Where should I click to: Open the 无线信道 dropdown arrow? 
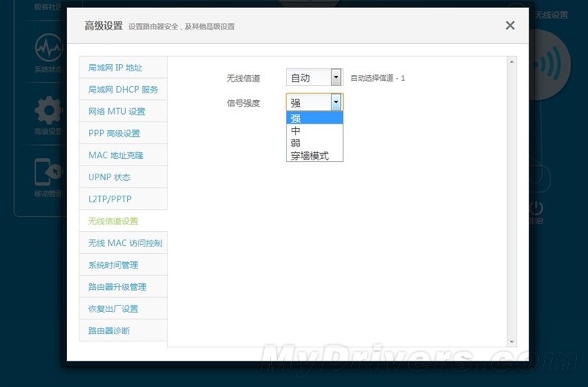(336, 77)
